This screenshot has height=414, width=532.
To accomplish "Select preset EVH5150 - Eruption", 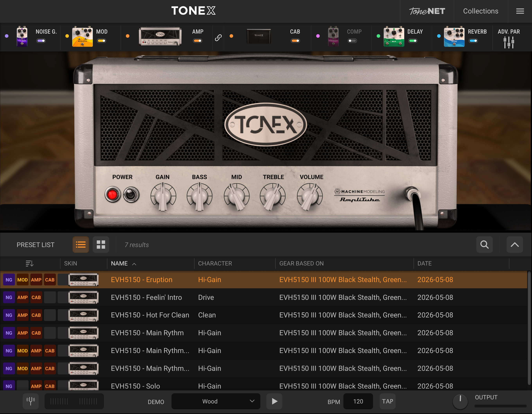I will (x=264, y=280).
